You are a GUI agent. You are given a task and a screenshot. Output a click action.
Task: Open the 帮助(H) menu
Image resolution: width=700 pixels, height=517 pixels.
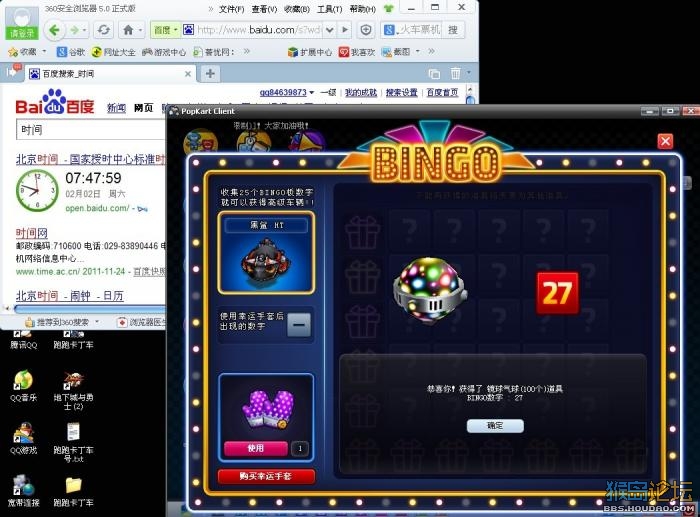(x=362, y=9)
